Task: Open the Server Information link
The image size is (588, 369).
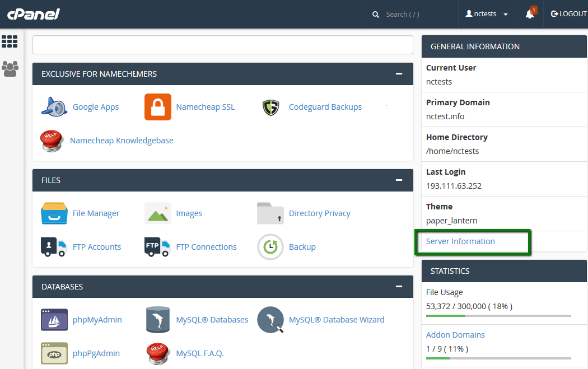Action: click(460, 241)
